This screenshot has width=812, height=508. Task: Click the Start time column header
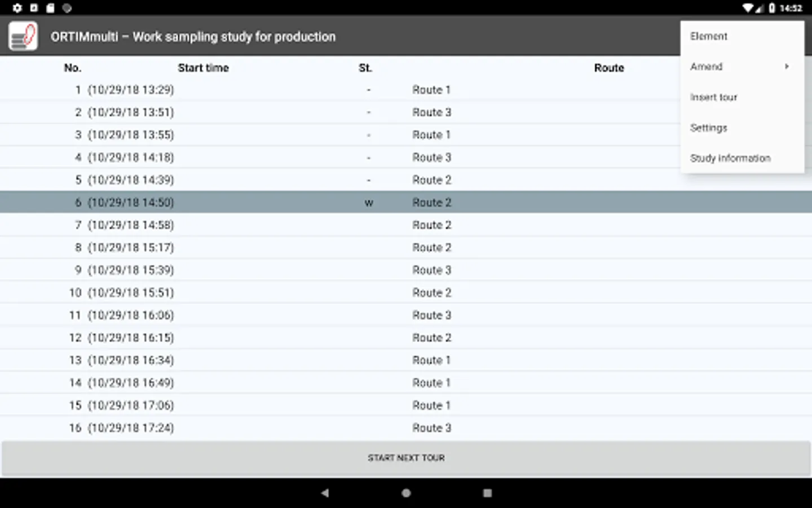tap(203, 68)
